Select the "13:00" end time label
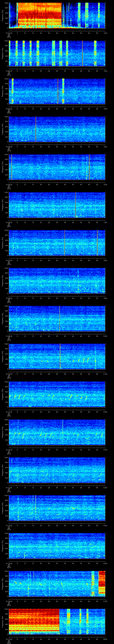 pyautogui.click(x=105, y=450)
